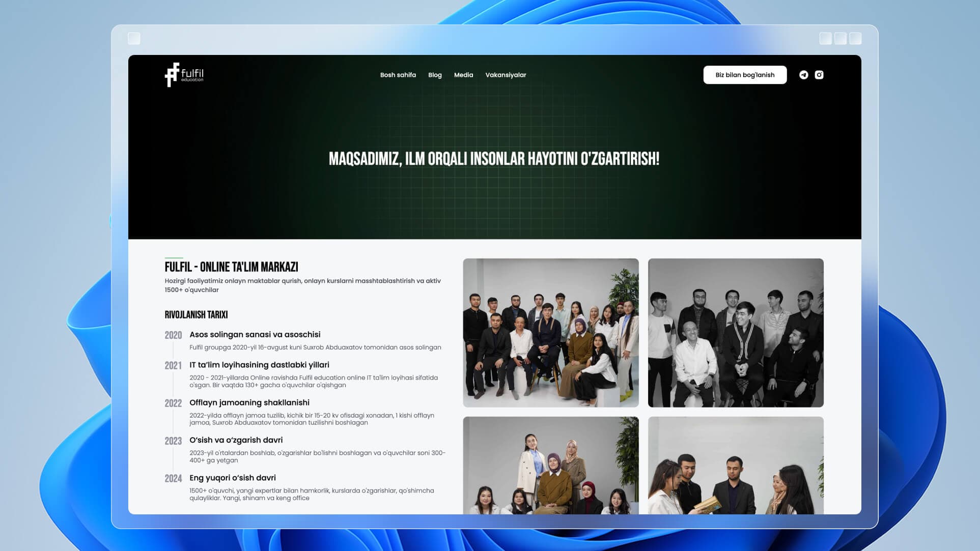This screenshot has width=980, height=551.
Task: Open the Telegram social icon
Action: [x=803, y=75]
